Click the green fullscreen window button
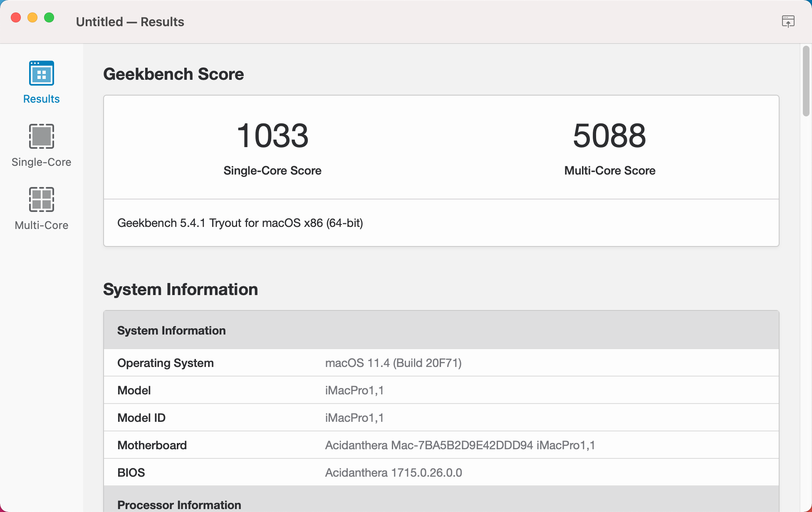This screenshot has height=512, width=812. [x=49, y=17]
